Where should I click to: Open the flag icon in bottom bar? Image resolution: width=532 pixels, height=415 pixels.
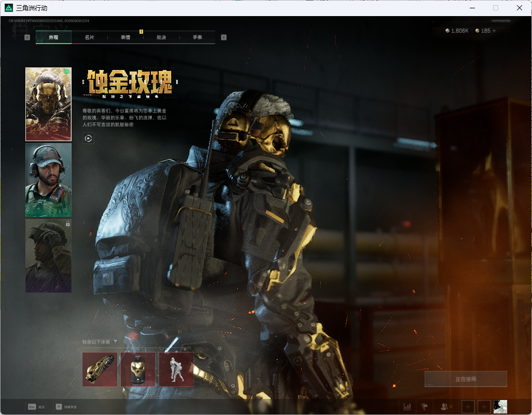(425, 407)
